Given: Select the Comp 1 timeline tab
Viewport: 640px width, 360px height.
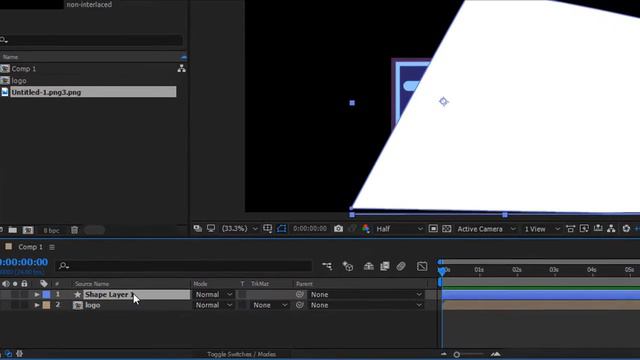Looking at the screenshot, I should pyautogui.click(x=30, y=247).
